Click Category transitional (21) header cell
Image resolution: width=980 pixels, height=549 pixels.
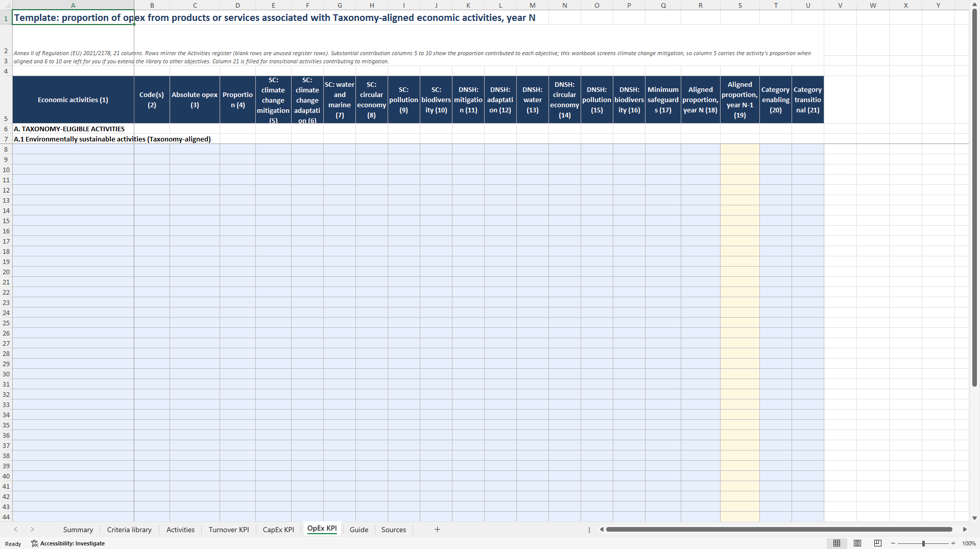point(807,100)
